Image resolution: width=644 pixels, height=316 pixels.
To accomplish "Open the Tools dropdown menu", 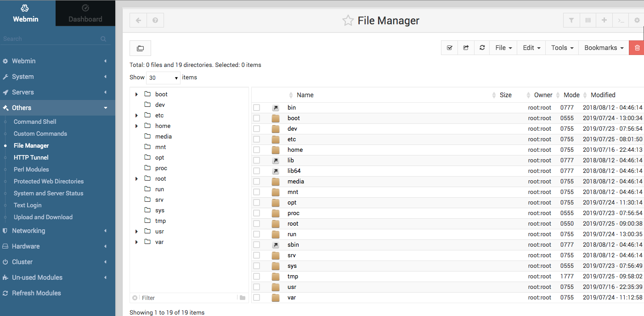I will pyautogui.click(x=562, y=48).
